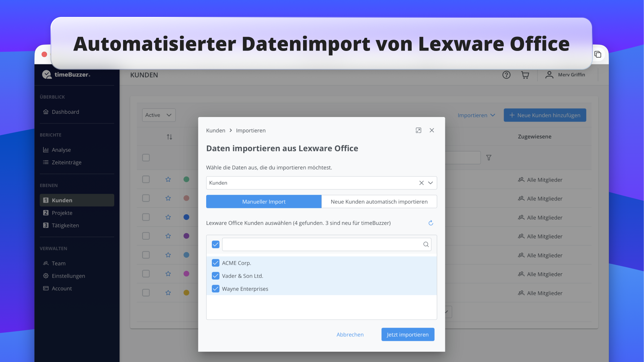Toggle the select-all checkbox in import list
Screen dimensions: 644x362
[215, 244]
